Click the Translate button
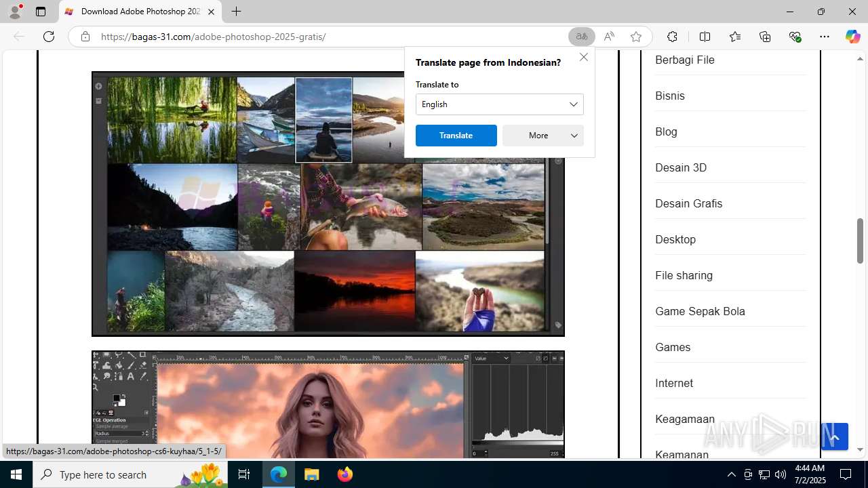868x488 pixels. [456, 136]
